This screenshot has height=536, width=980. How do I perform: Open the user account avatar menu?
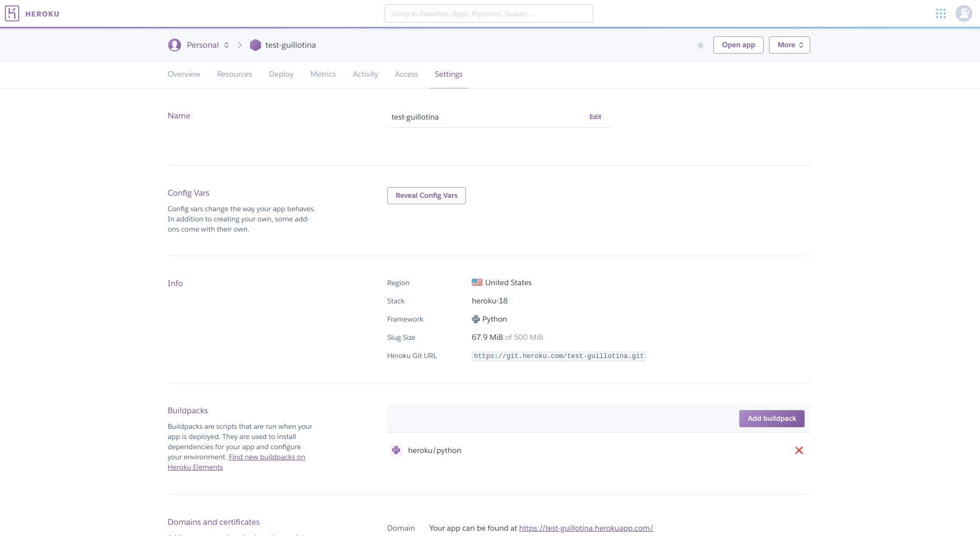964,13
